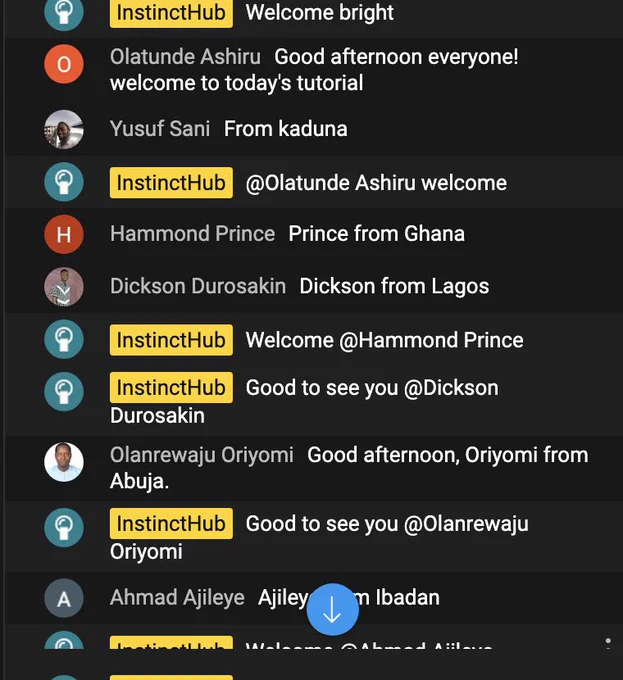The image size is (623, 680).
Task: Click Yusuf Sani's profile photo
Action: 64,129
